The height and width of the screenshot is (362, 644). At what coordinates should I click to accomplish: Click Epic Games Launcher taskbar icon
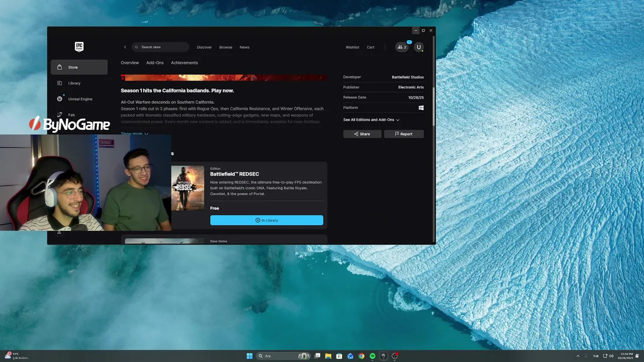coord(383,356)
